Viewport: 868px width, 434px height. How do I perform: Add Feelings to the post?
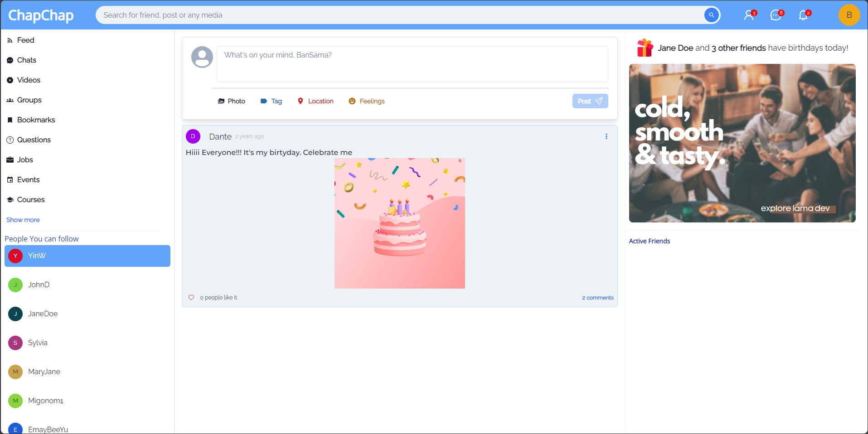[x=367, y=101]
